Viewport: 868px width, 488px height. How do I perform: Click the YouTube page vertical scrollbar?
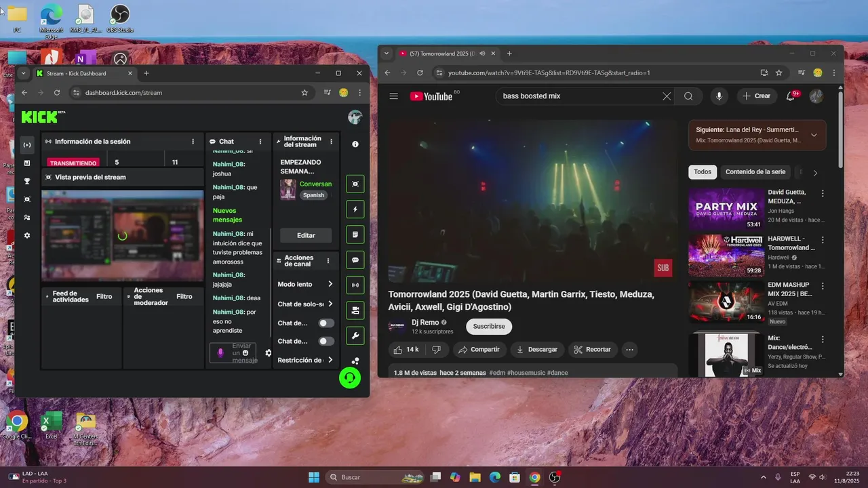841,129
